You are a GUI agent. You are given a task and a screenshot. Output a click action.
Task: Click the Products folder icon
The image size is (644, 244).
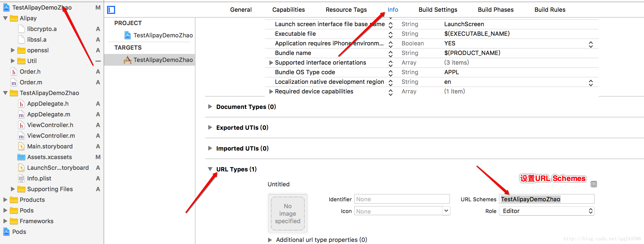coord(14,200)
